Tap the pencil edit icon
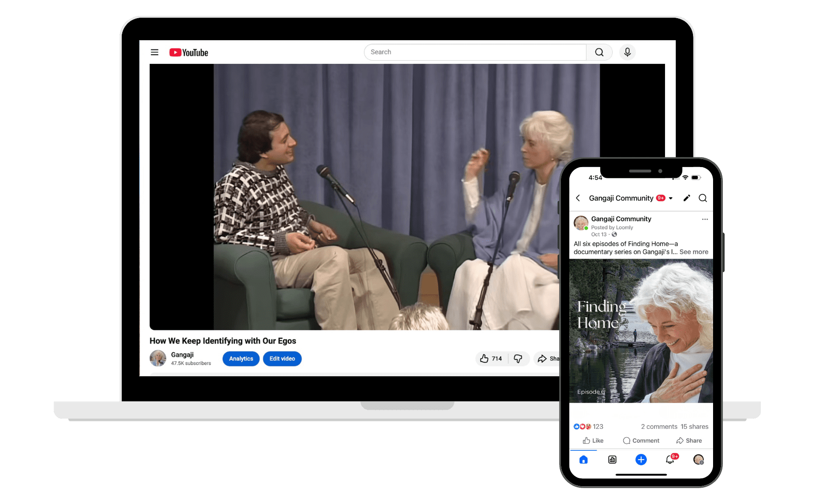This screenshot has width=840, height=504. [686, 198]
